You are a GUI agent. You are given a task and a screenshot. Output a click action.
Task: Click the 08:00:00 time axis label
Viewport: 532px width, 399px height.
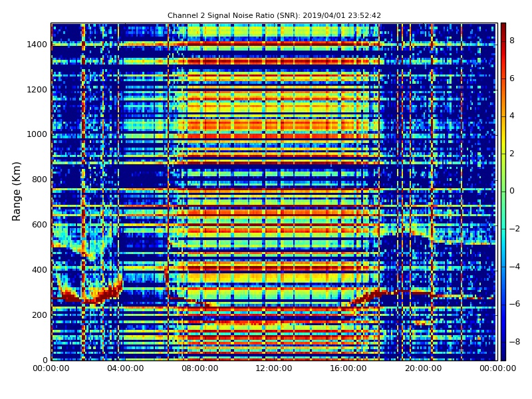pos(200,368)
